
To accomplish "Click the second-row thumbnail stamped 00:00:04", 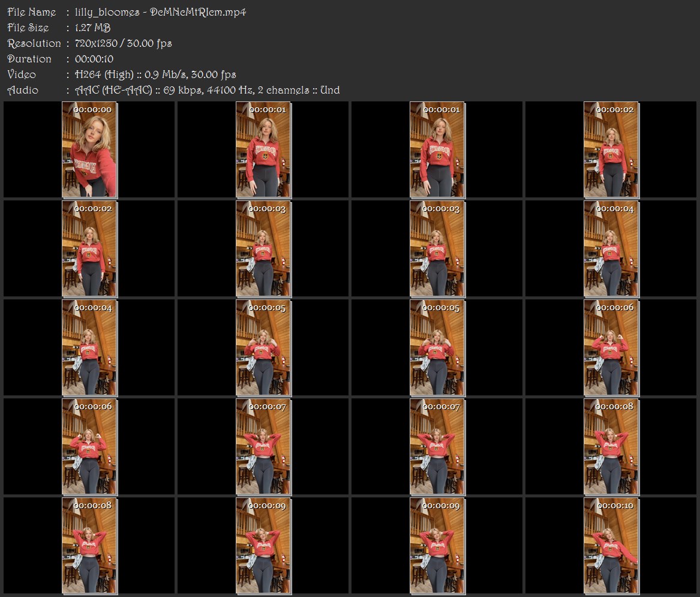I will [611, 249].
